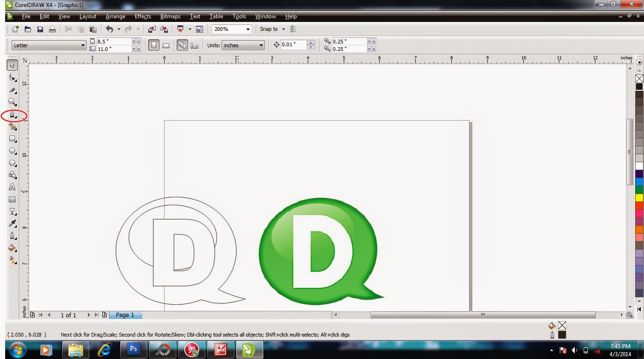Open the Layout menu

pyautogui.click(x=88, y=16)
